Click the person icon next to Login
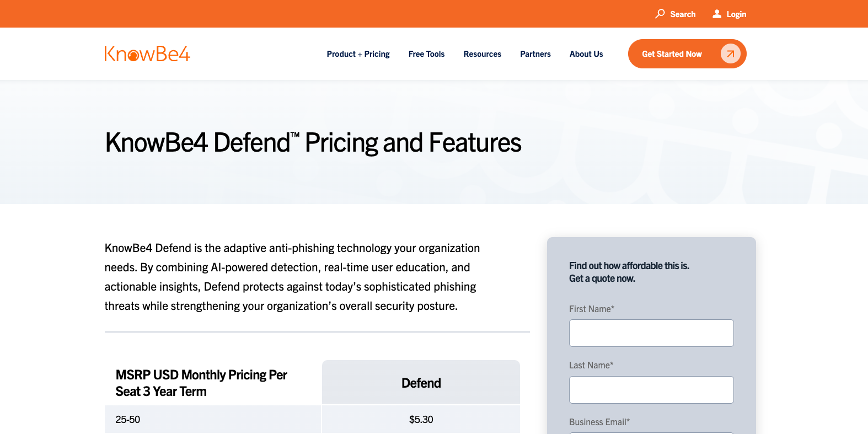This screenshot has height=434, width=868. [716, 14]
